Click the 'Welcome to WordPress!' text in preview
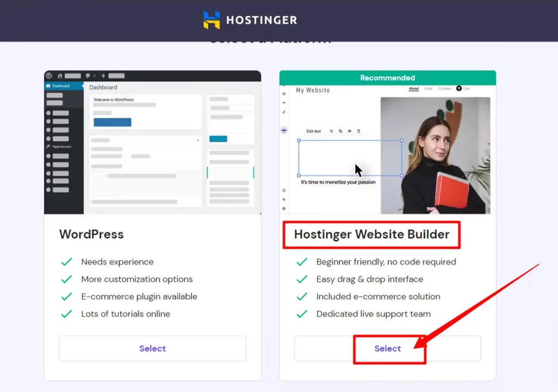 pos(113,100)
